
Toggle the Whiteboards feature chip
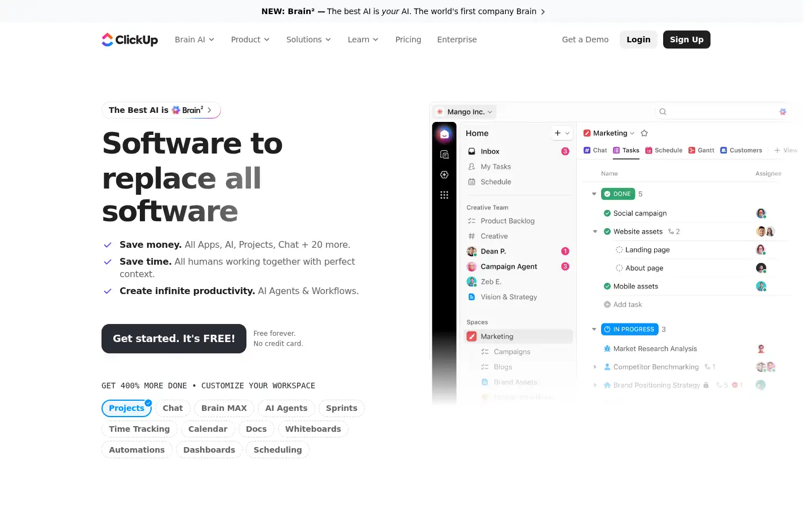coord(313,429)
